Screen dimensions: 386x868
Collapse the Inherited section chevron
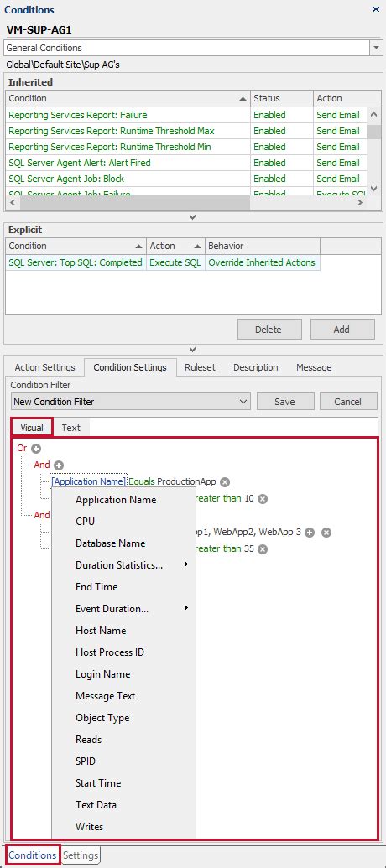click(193, 217)
